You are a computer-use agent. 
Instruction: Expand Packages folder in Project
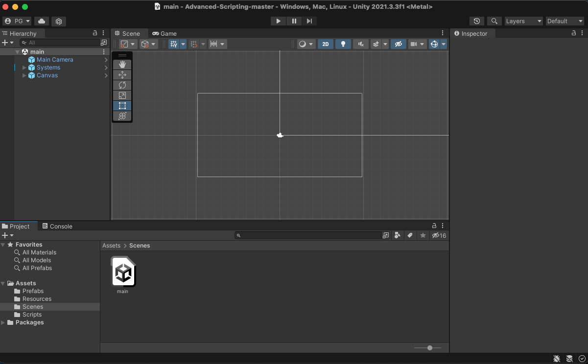[3, 322]
